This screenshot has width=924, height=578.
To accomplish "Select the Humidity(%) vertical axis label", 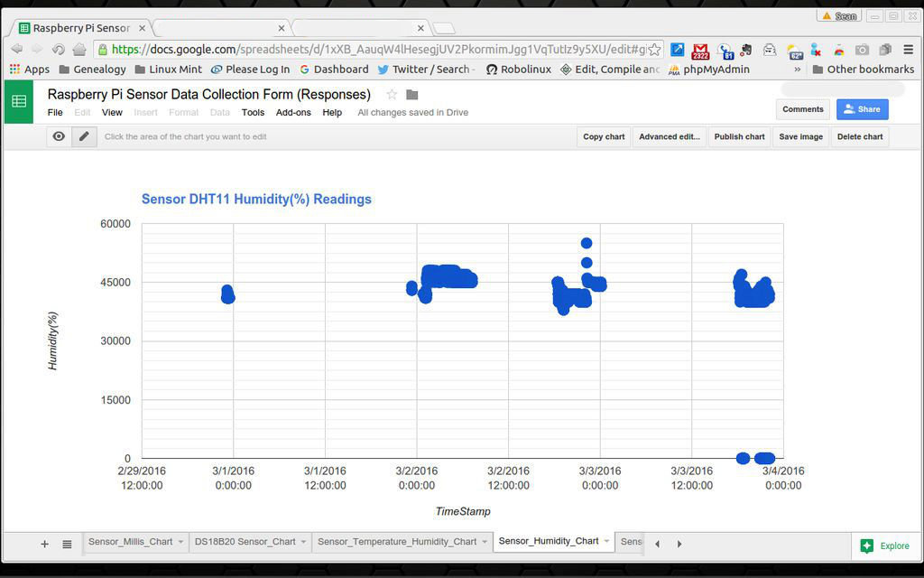I will (x=53, y=340).
